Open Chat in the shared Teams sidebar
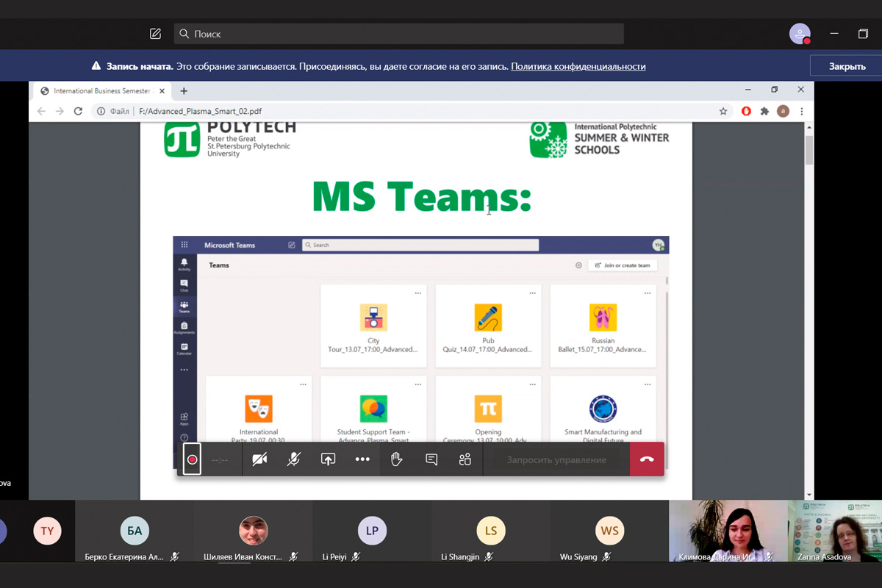 pos(184,286)
